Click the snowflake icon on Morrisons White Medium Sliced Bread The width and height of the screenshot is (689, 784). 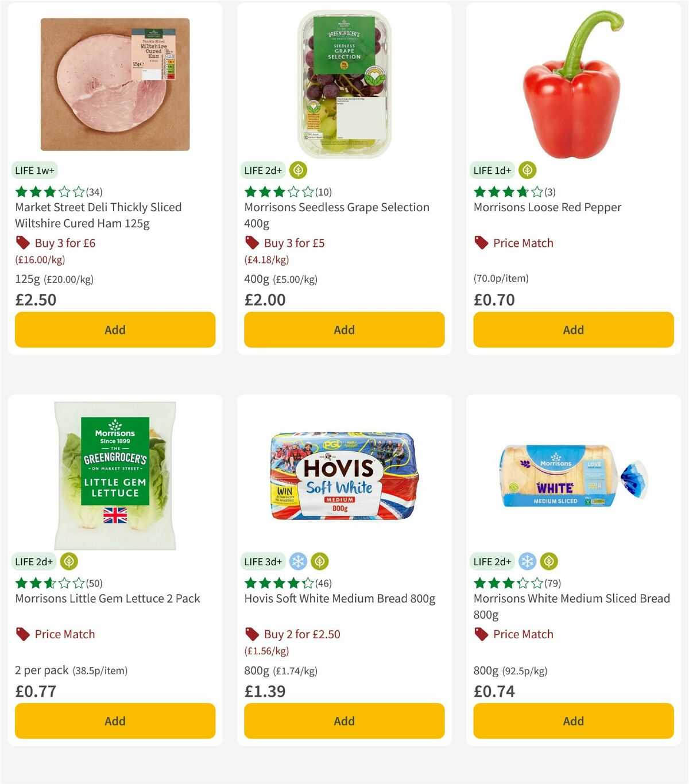pyautogui.click(x=527, y=561)
